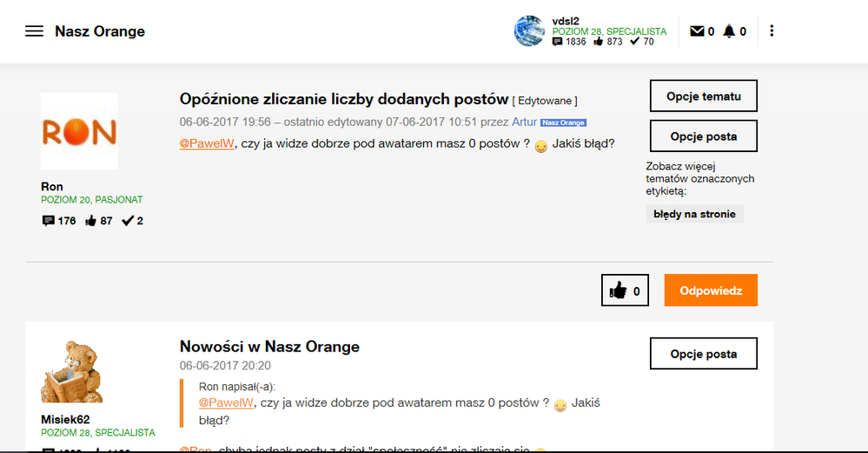
Task: Open Opcje posta for Ron's post
Action: click(704, 137)
